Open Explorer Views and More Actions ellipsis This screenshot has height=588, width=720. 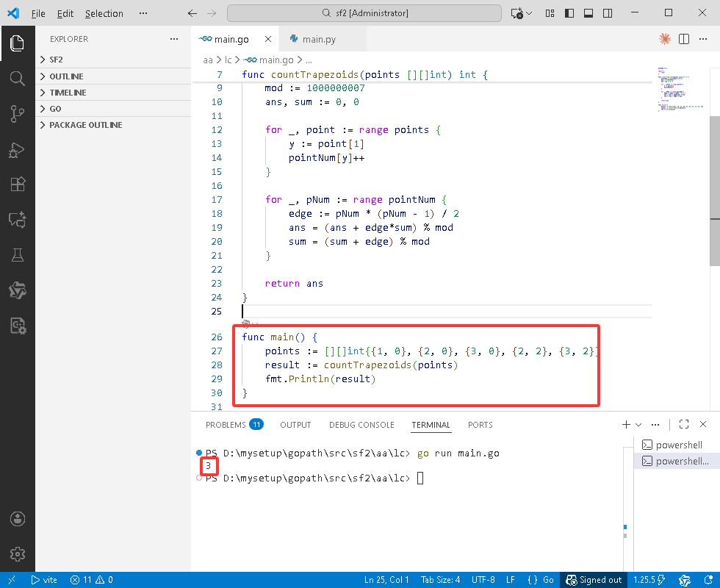pyautogui.click(x=174, y=39)
